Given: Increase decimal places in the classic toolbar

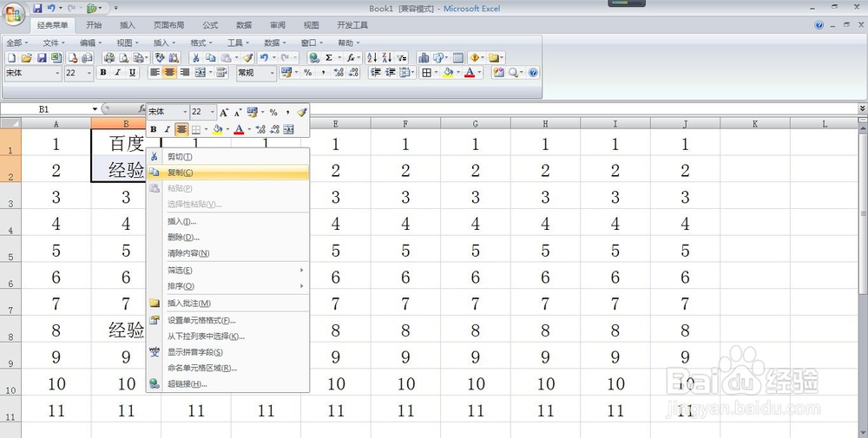Looking at the screenshot, I should pos(339,73).
